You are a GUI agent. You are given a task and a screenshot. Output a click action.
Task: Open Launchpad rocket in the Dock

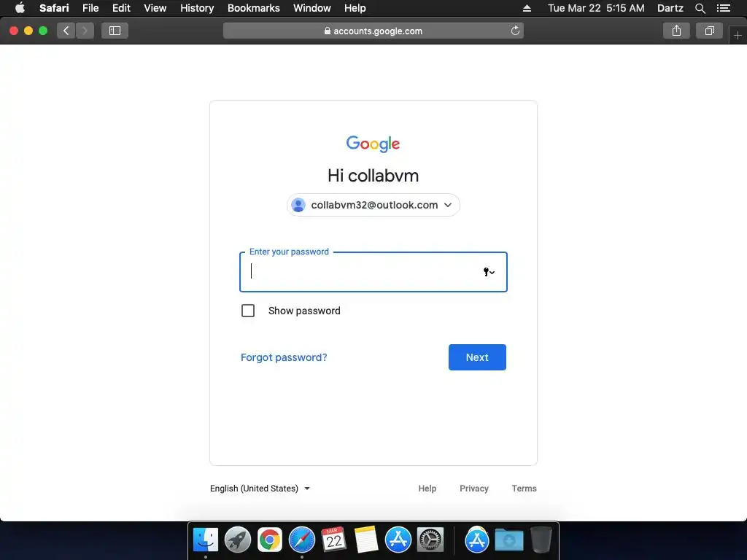click(x=238, y=540)
